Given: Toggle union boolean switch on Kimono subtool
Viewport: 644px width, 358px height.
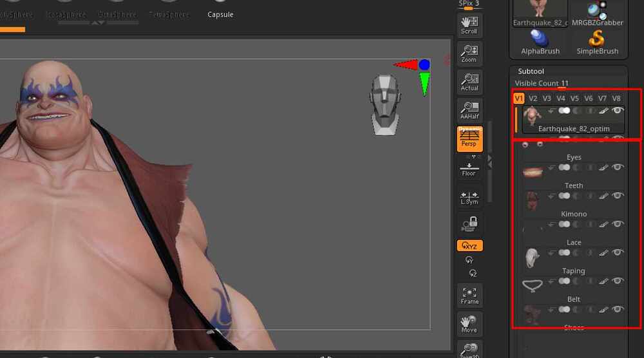Looking at the screenshot, I should 564,196.
